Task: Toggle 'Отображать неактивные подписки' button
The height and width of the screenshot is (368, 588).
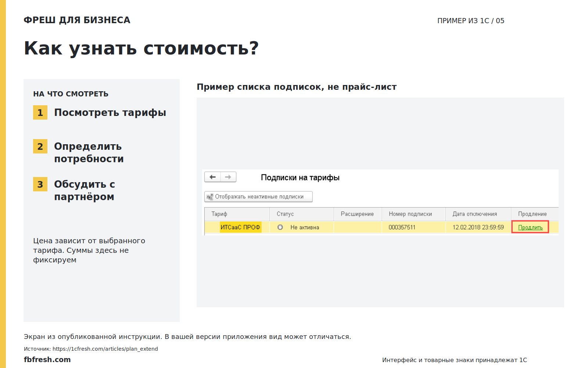Action: (258, 197)
